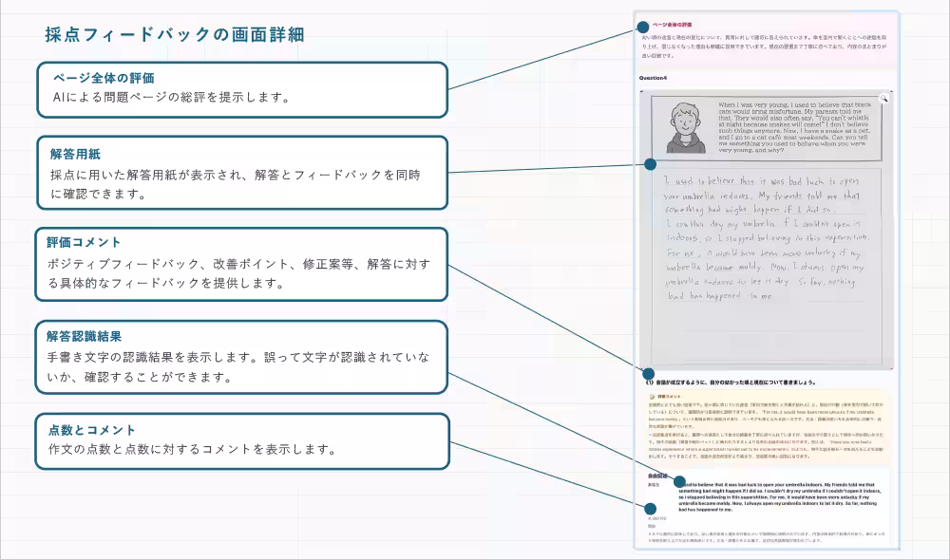Click the 解答認識結果 callout heading
Image resolution: width=950 pixels, height=560 pixels.
tap(85, 337)
